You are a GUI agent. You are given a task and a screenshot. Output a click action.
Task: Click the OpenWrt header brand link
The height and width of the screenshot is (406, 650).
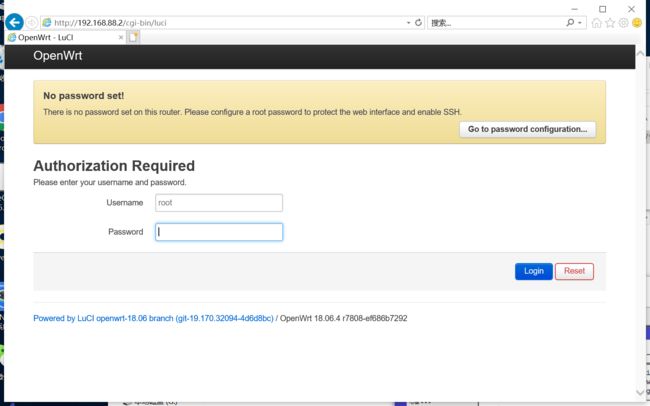(x=58, y=56)
